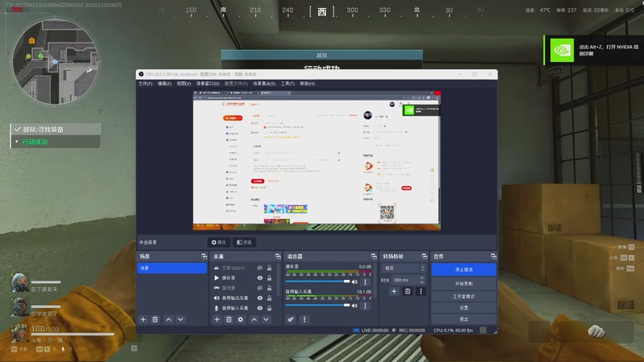The width and height of the screenshot is (644, 362).
Task: Move source down with the 来源 panel down arrow
Action: coord(266,319)
